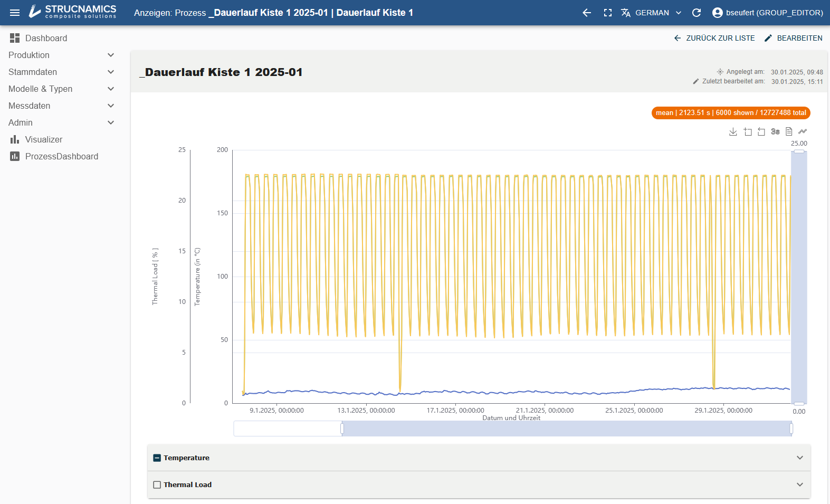
Task: Open ProzessDashboard in the sidebar
Action: [61, 156]
